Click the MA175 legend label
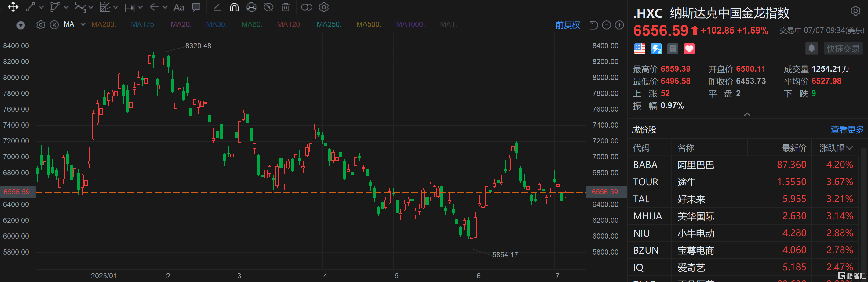The image size is (868, 282). click(143, 24)
